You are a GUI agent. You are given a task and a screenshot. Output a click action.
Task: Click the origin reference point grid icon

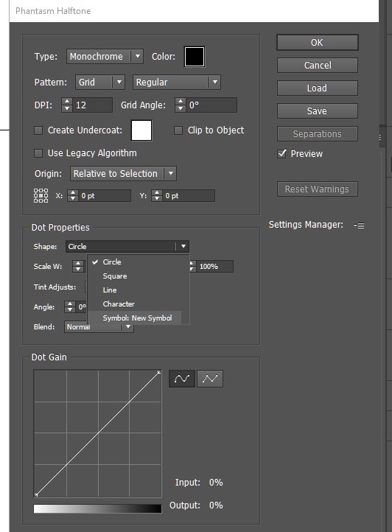(x=41, y=196)
